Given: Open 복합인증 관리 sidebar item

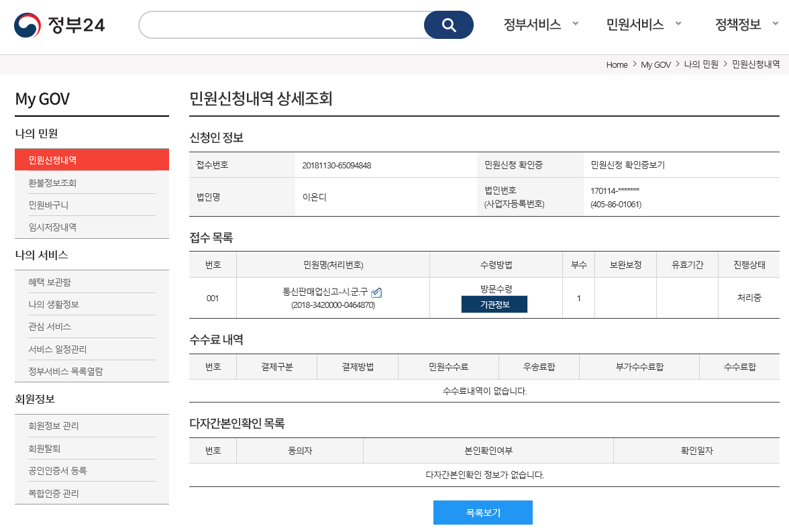Looking at the screenshot, I should coord(54,492).
